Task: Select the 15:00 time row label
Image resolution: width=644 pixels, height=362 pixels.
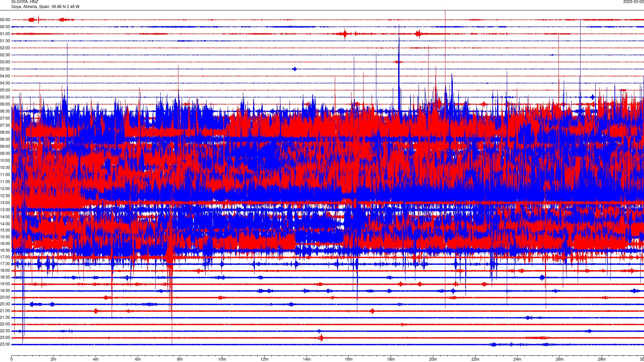Action: [x=5, y=230]
